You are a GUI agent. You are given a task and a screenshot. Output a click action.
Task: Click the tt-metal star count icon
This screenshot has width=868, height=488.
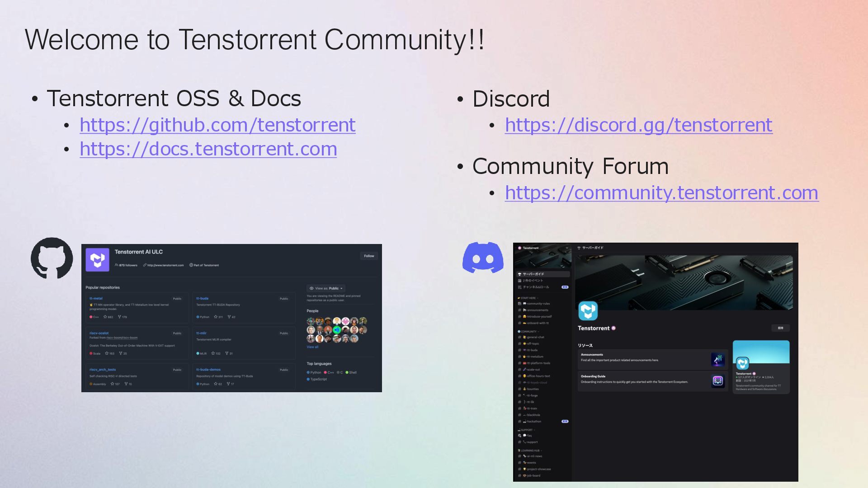(105, 317)
